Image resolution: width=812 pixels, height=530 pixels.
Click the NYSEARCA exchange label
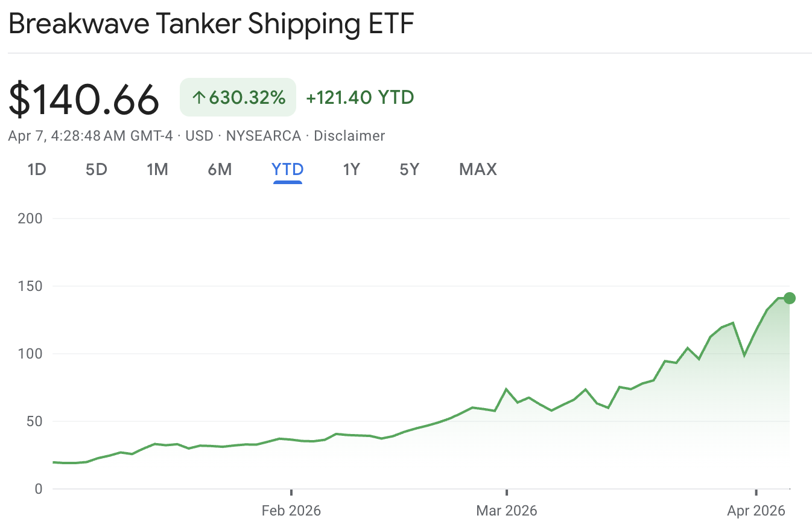click(x=264, y=136)
